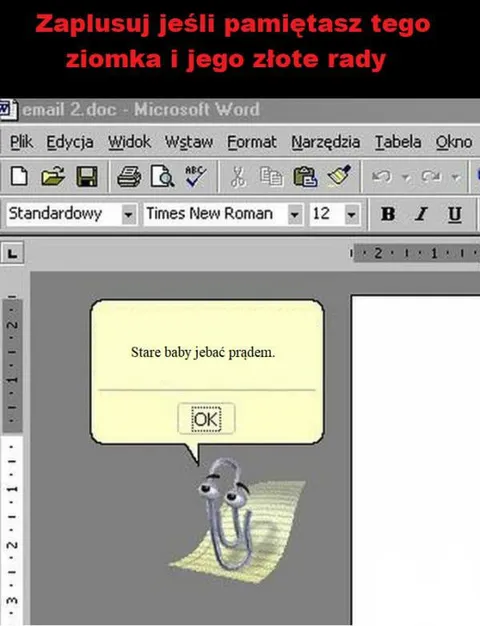Open the Tabela menu
The image size is (480, 626).
click(x=398, y=142)
